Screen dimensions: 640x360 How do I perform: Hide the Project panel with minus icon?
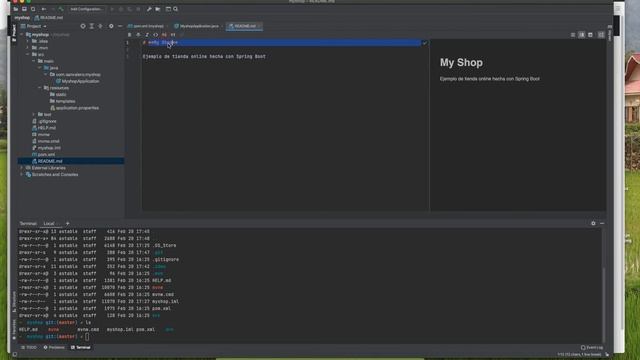tap(120, 26)
